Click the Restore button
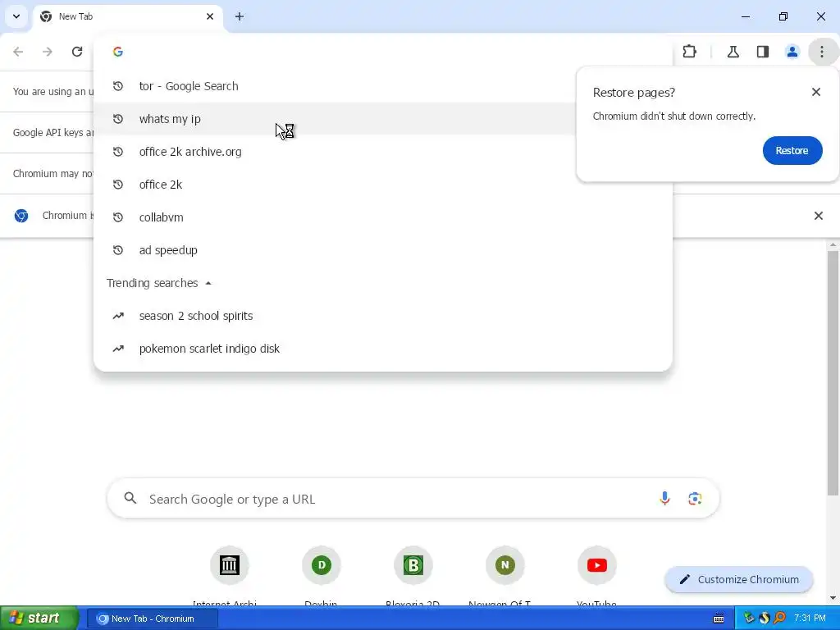 point(792,151)
